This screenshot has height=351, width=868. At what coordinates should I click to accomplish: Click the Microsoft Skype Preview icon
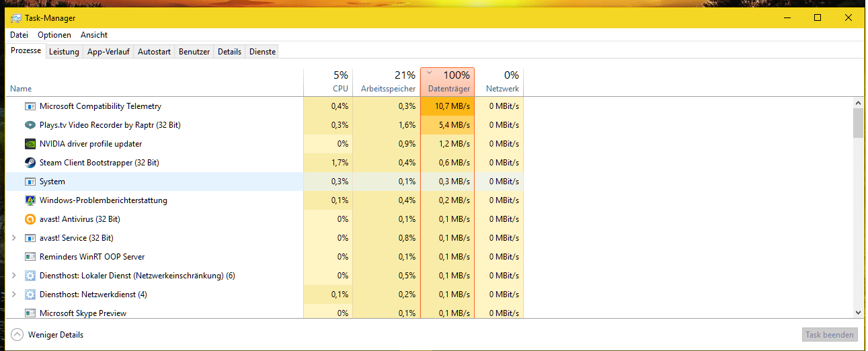(30, 313)
